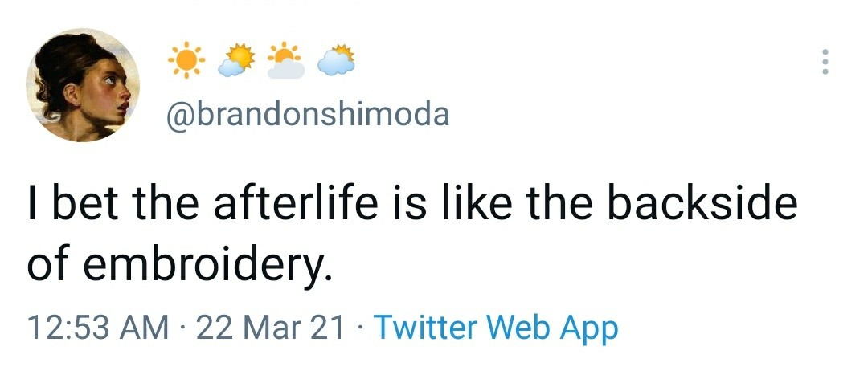Click the sun behind large cloud emoji

click(x=285, y=59)
